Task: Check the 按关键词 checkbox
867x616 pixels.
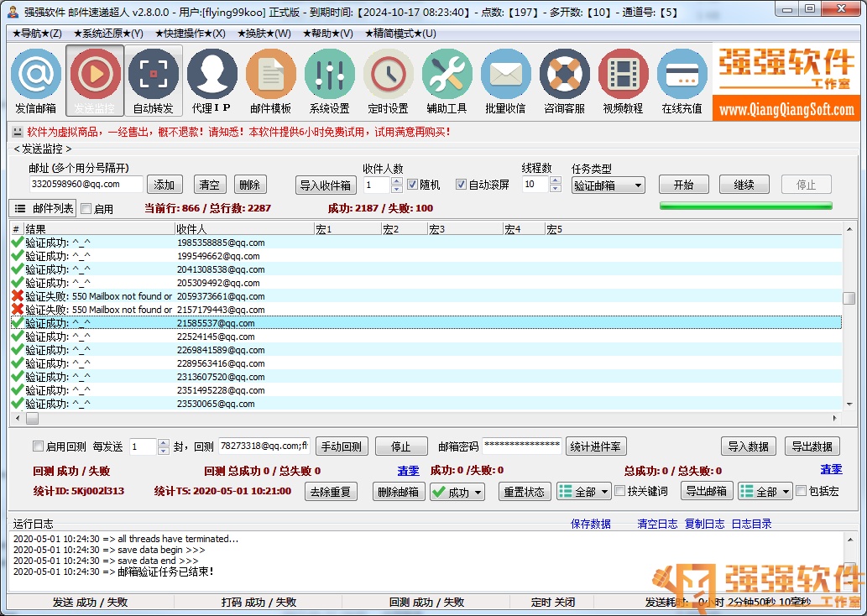Action: click(x=620, y=490)
